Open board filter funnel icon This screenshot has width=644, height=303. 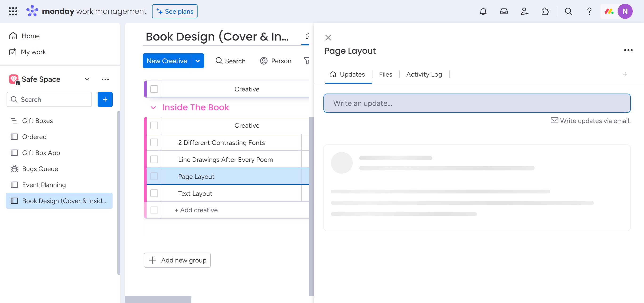tap(306, 61)
